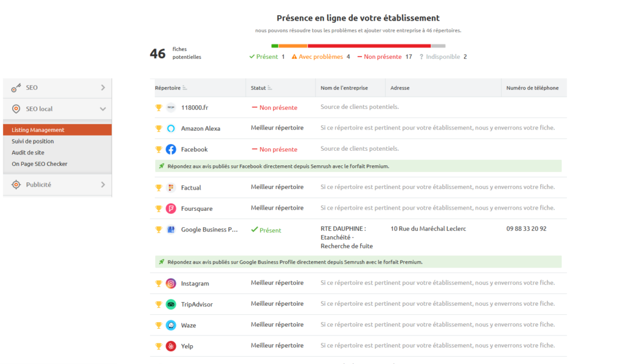Click the Foursquare directory icon
Viewport: 621px width, 364px height.
[x=171, y=208]
